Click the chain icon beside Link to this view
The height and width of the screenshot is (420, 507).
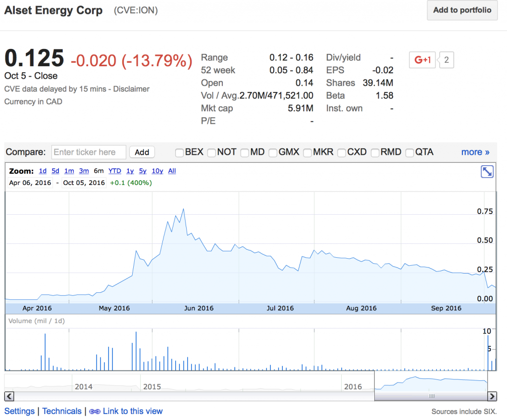[95, 412]
